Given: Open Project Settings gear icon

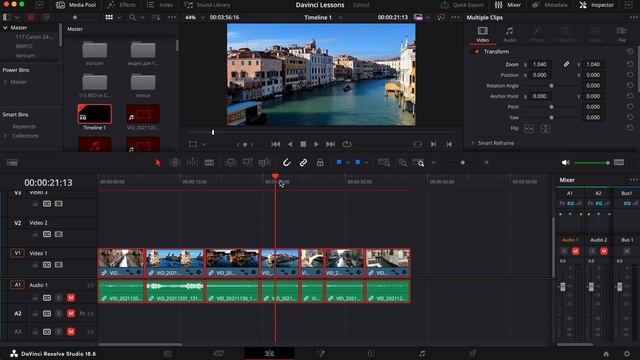Looking at the screenshot, I should point(627,354).
